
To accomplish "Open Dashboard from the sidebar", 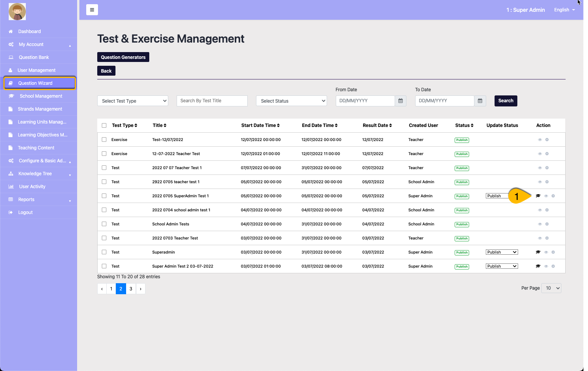I will pyautogui.click(x=39, y=32).
